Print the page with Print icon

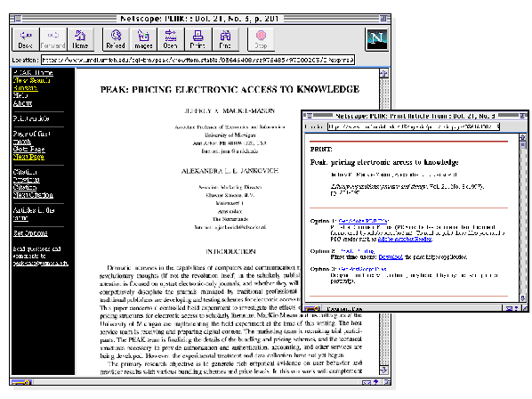pos(197,39)
